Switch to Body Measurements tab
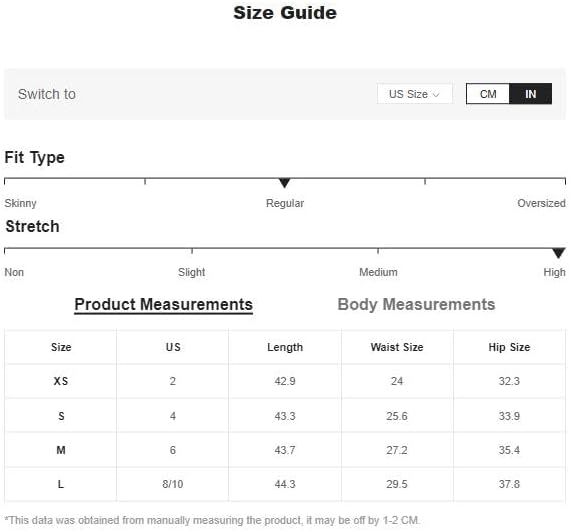This screenshot has width=570, height=531. coord(416,304)
